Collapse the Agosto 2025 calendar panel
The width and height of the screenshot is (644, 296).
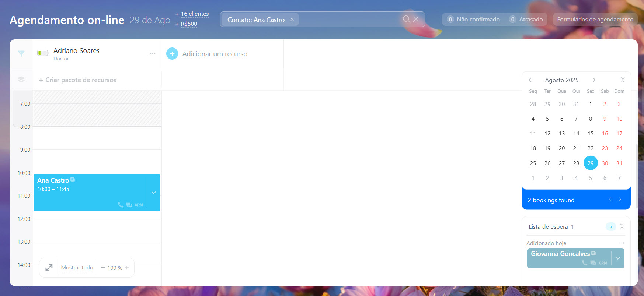pyautogui.click(x=623, y=80)
